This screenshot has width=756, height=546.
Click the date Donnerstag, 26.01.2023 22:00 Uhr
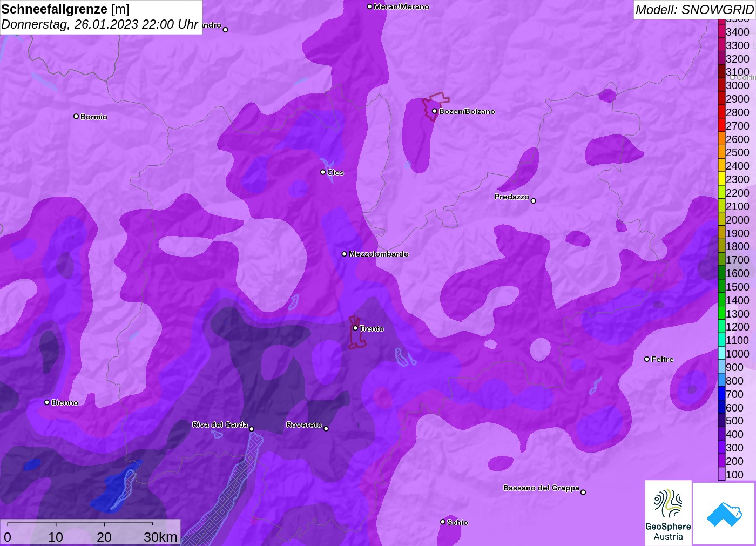click(100, 24)
